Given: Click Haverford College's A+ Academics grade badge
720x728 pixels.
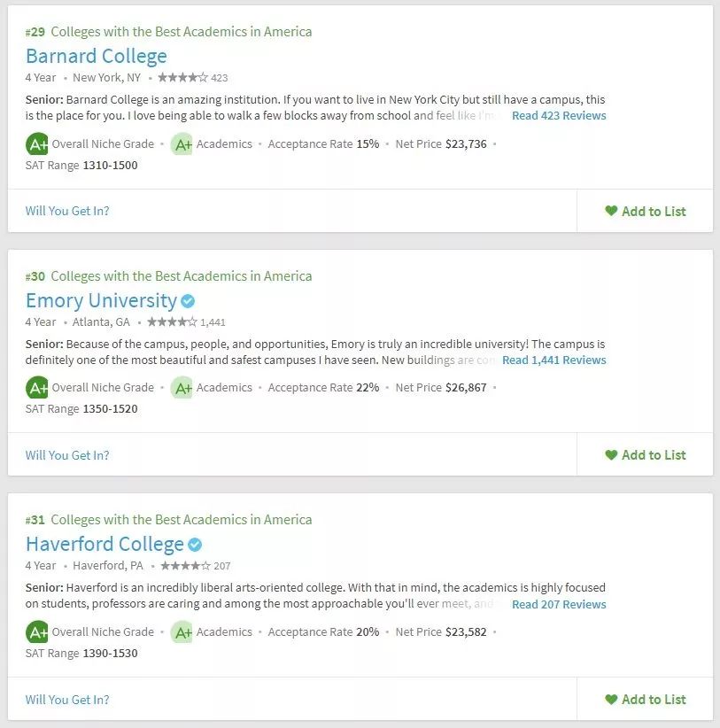Looking at the screenshot, I should click(182, 632).
